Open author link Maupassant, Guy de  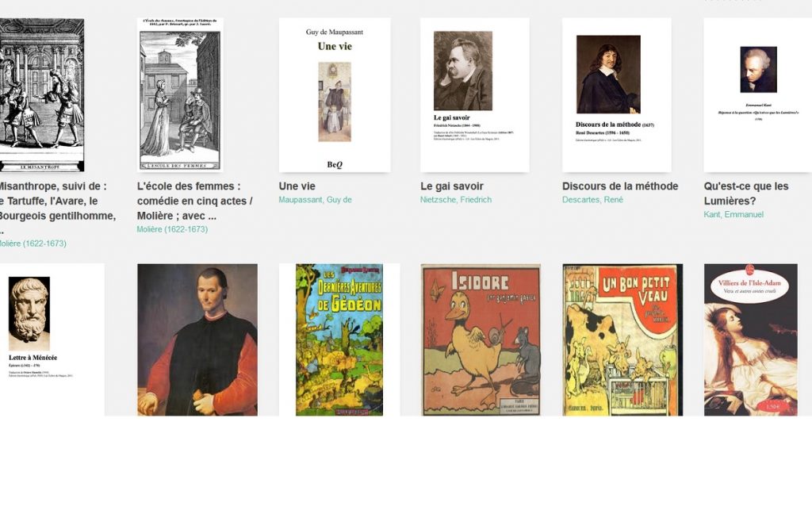tap(315, 199)
